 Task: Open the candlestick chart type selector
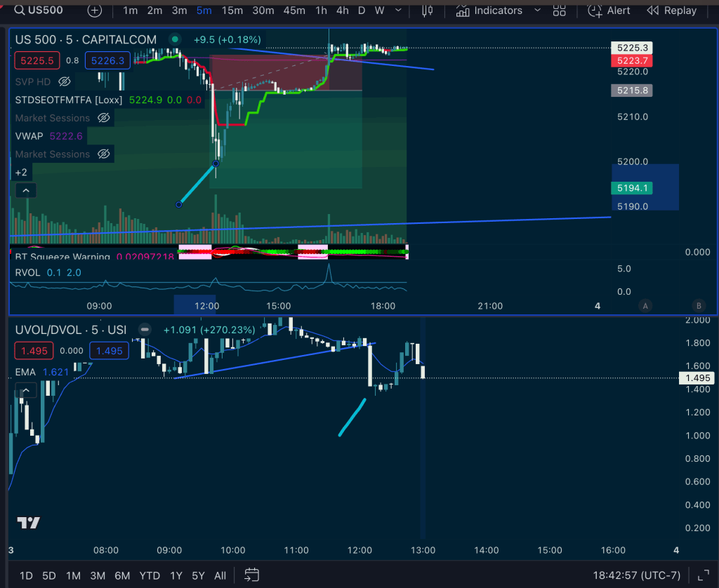pos(427,11)
